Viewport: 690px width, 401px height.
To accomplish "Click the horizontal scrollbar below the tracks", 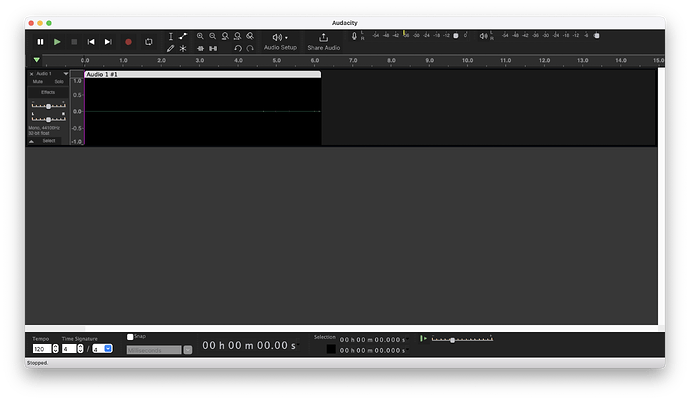I will [x=341, y=328].
